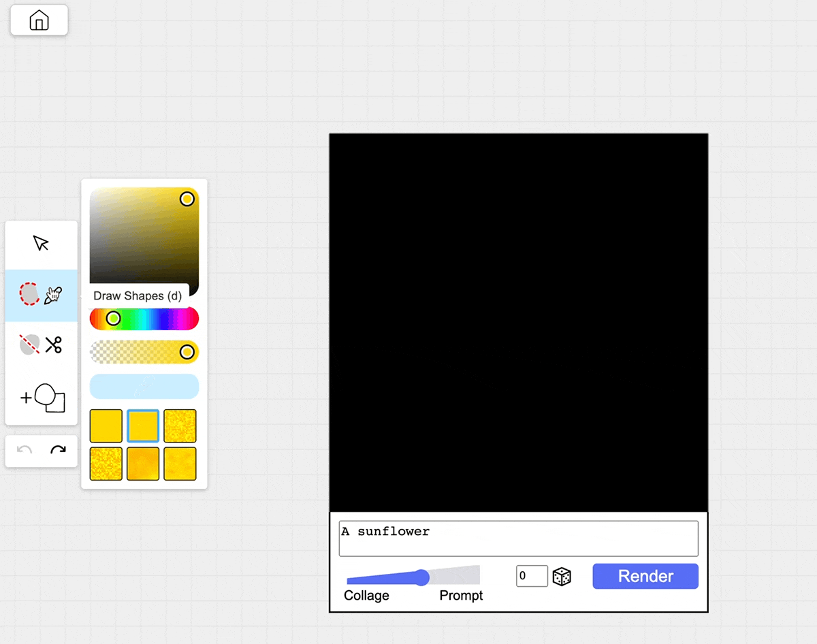Click the dice random seed icon

562,577
